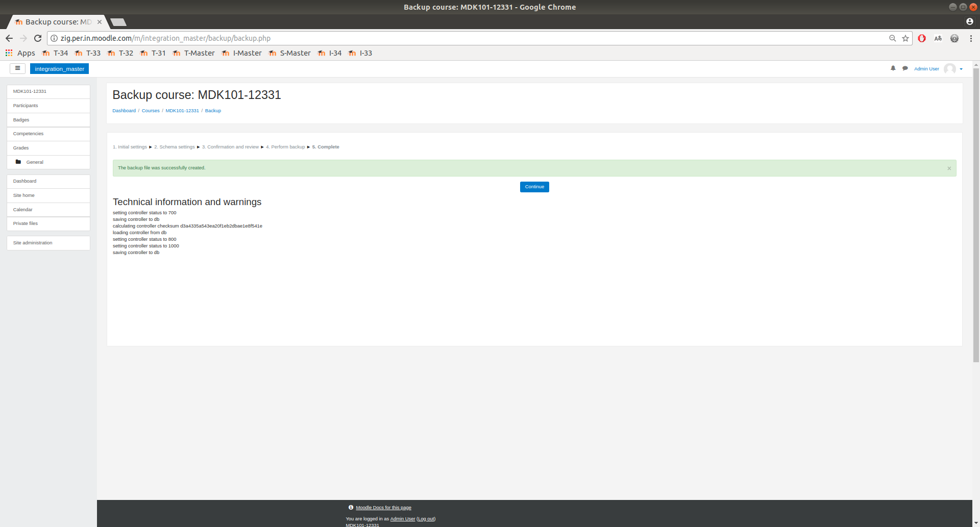
Task: Open the Apps bookmark shortcut
Action: coord(20,53)
